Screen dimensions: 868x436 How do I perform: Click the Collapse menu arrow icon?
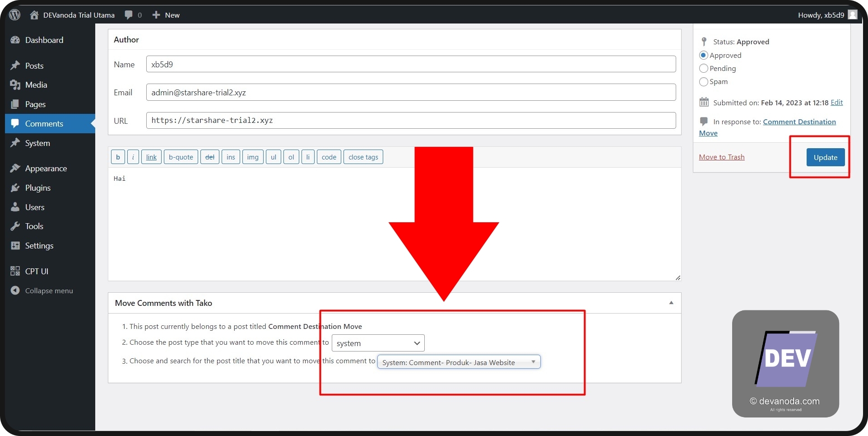[x=15, y=291]
